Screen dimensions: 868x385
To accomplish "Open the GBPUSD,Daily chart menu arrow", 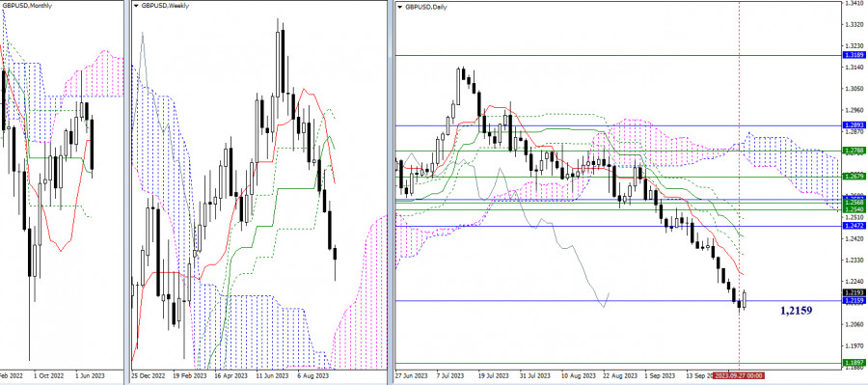I will 399,7.
